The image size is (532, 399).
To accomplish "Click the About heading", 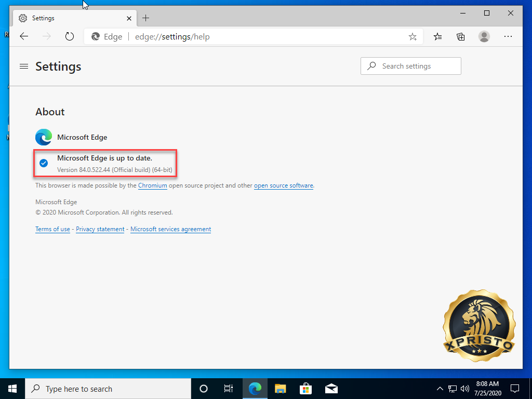I will (50, 112).
